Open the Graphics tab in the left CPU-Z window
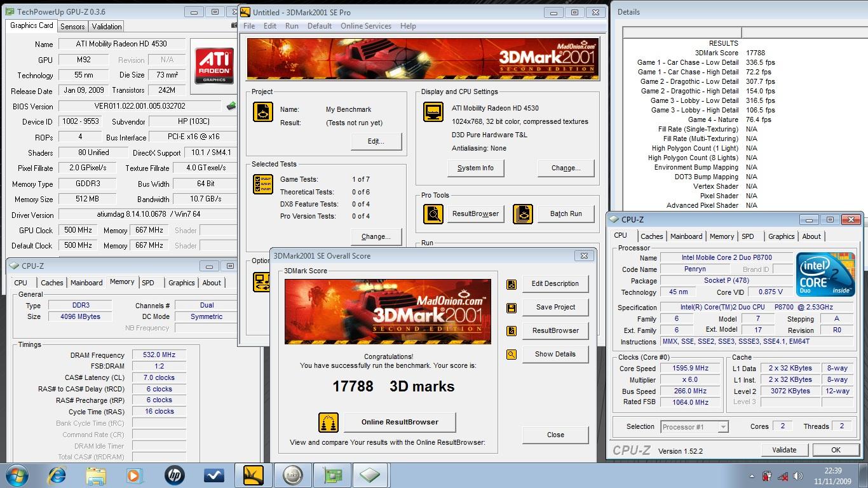The width and height of the screenshot is (868, 488). pos(181,283)
